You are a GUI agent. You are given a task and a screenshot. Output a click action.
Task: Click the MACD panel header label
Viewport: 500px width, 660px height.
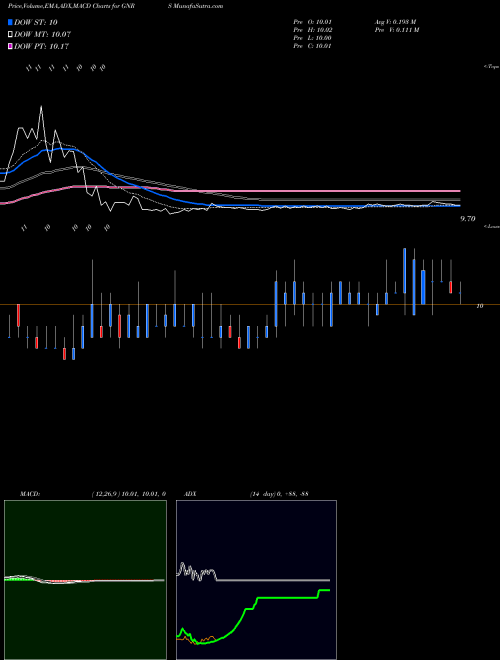click(30, 494)
